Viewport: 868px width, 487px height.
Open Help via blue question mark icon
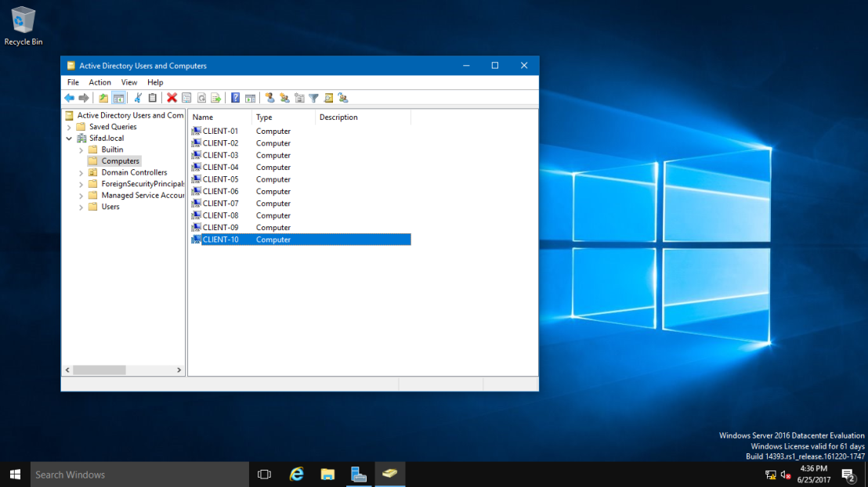(x=235, y=98)
